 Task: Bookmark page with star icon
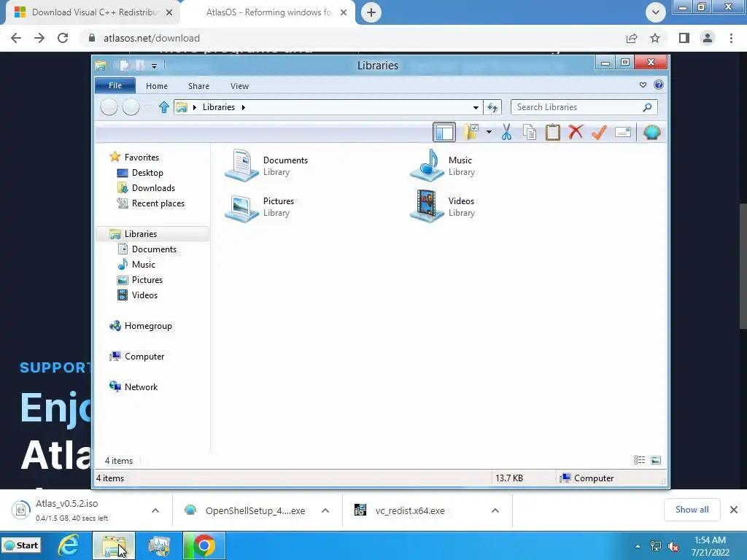(655, 38)
